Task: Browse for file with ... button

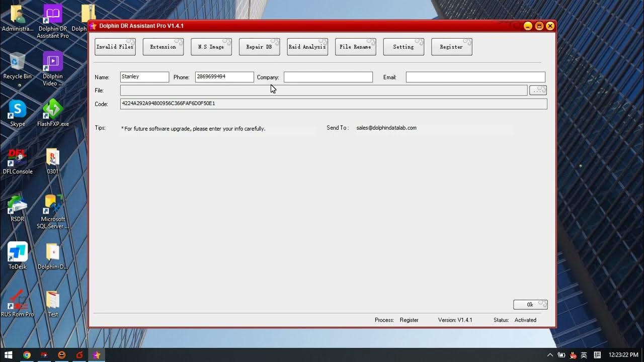Action: coord(538,90)
